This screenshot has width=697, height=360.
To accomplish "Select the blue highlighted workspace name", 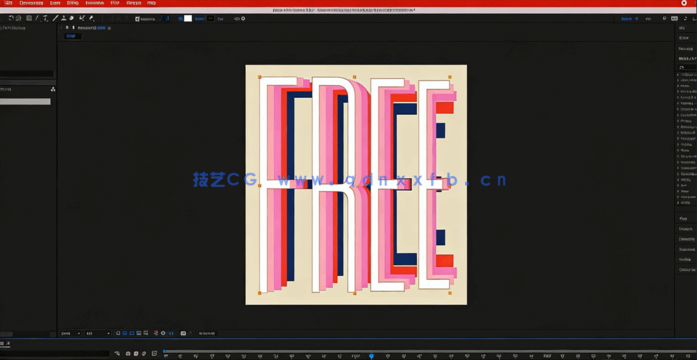I will tap(626, 19).
